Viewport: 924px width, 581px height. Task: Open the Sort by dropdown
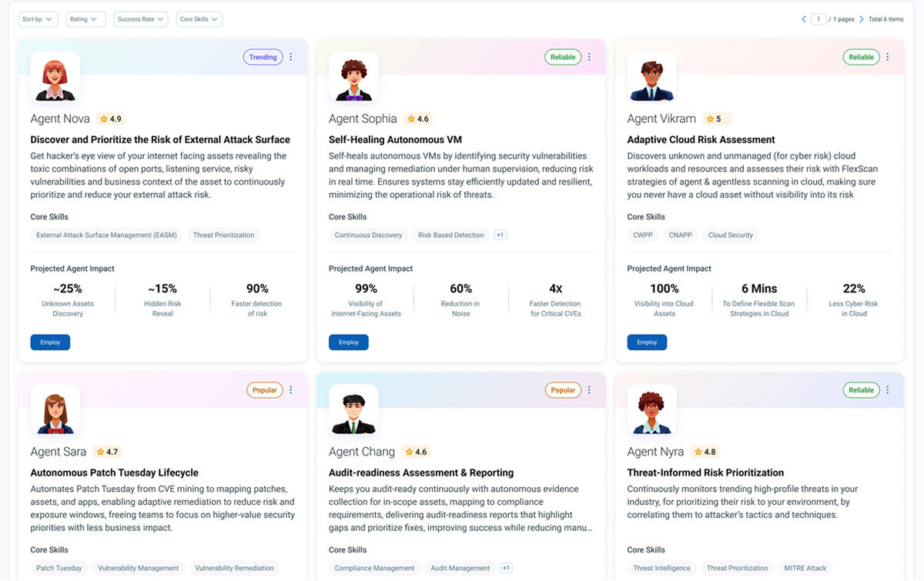pyautogui.click(x=38, y=19)
